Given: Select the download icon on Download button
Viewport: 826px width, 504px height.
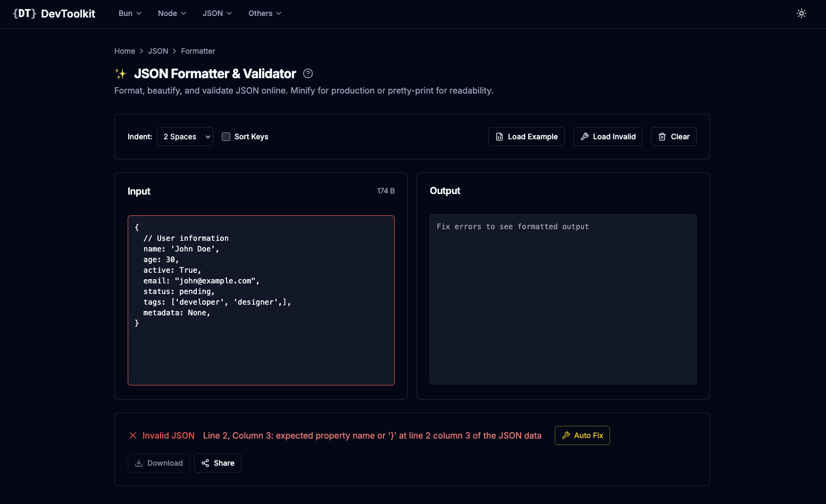Looking at the screenshot, I should tap(139, 463).
